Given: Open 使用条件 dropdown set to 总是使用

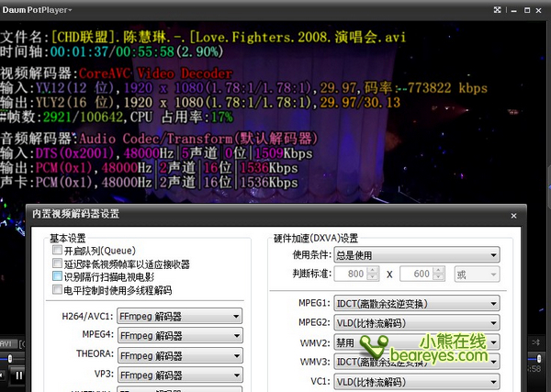Looking at the screenshot, I should click(417, 255).
